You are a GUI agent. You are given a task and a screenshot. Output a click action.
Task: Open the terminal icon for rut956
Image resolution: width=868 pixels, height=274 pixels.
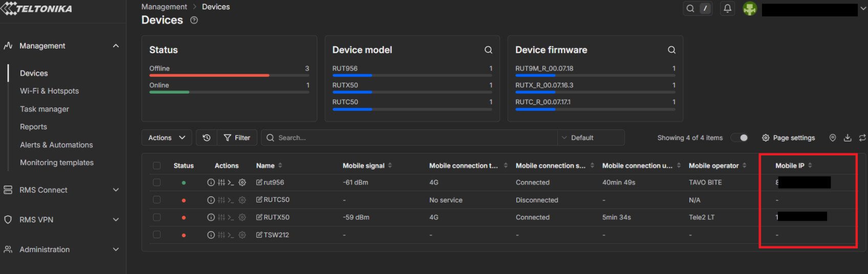tap(231, 182)
